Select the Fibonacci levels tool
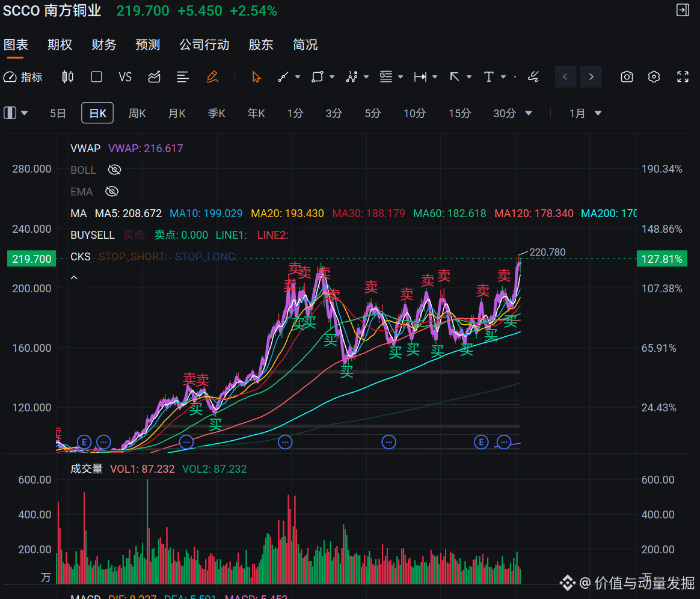 tap(385, 77)
